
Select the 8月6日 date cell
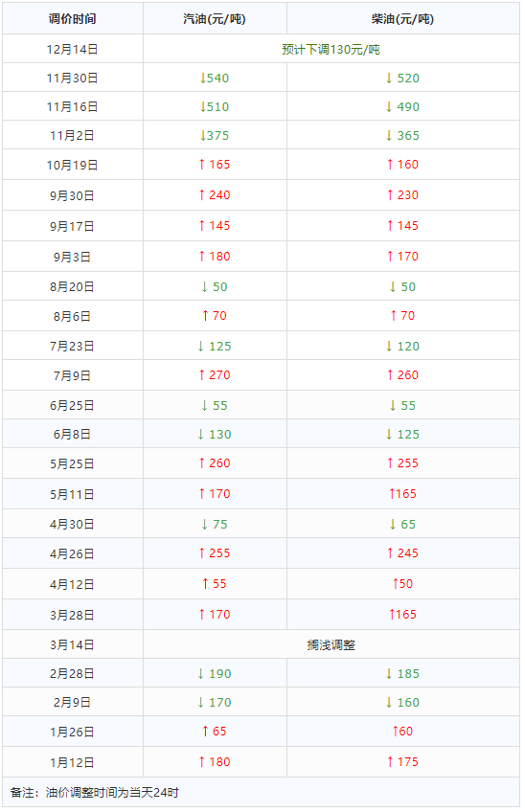point(73,316)
